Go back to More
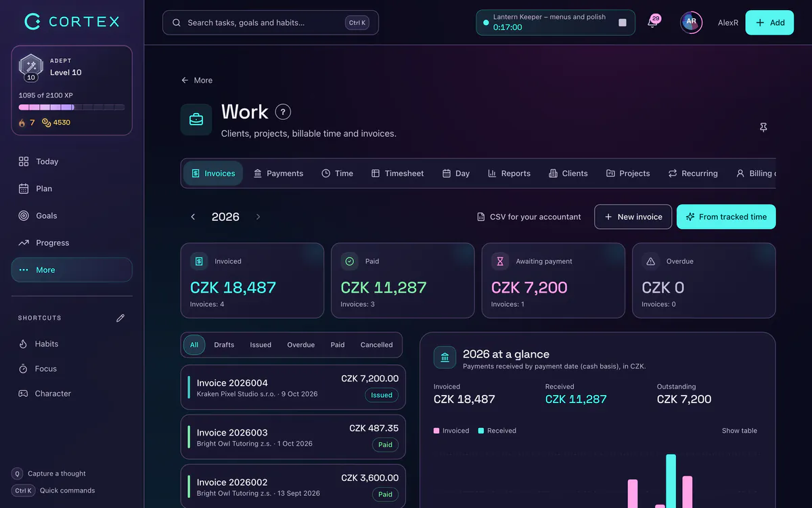This screenshot has width=812, height=508. tap(197, 80)
